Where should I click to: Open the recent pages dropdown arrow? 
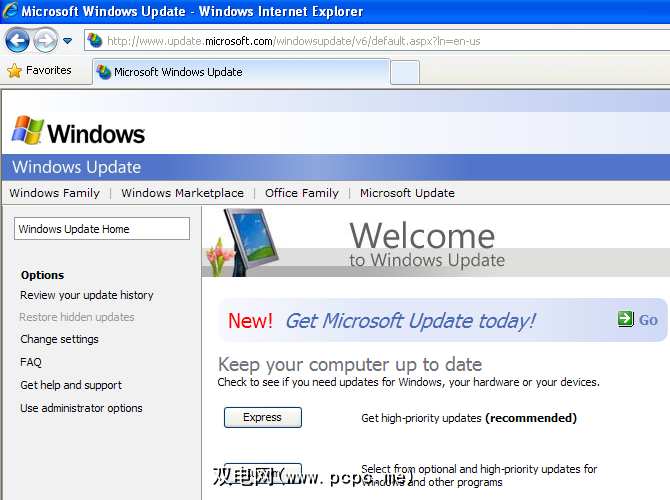coord(68,41)
